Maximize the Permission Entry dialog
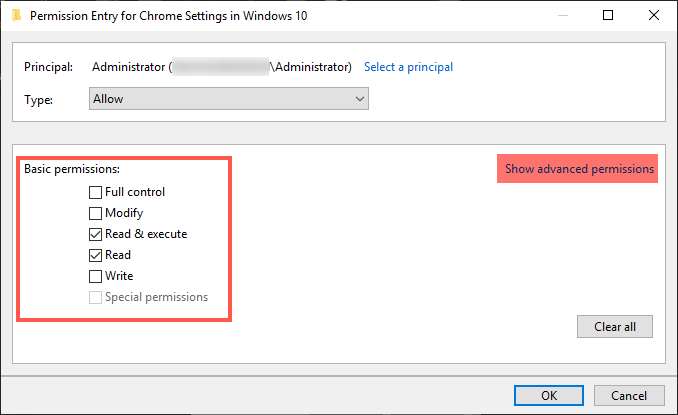 pos(609,15)
